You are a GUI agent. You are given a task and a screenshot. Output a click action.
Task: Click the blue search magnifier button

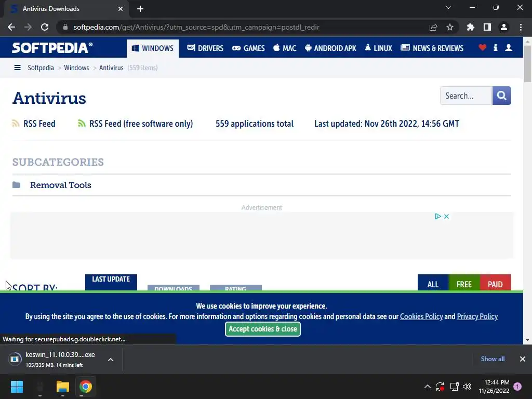501,96
